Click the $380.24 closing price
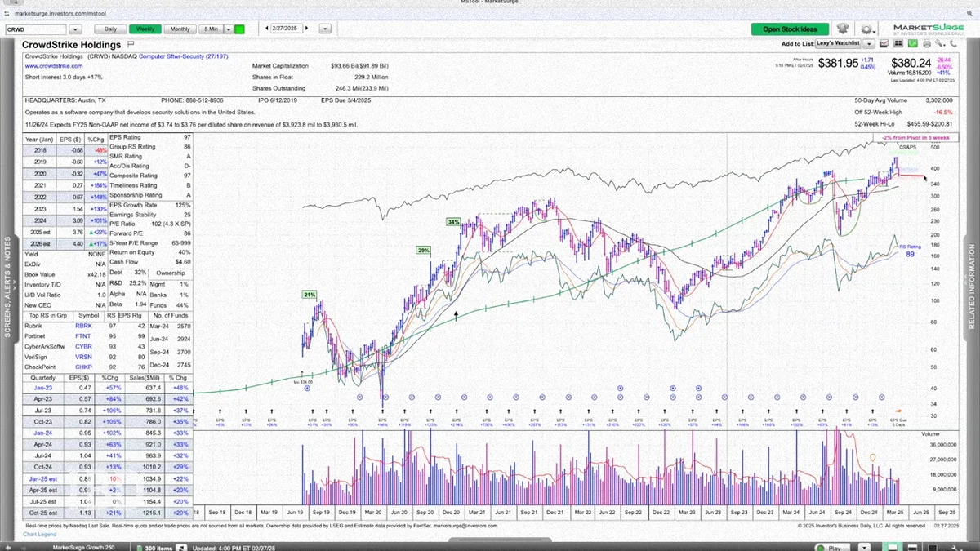980x551 pixels. [x=911, y=63]
